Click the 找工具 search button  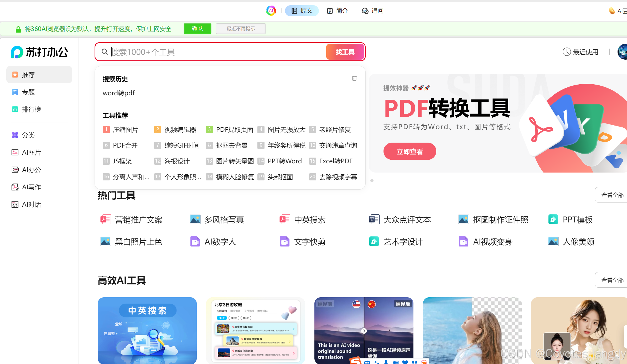coord(345,52)
